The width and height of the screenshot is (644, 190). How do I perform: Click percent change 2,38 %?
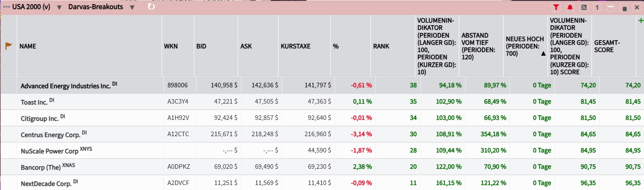click(x=363, y=166)
